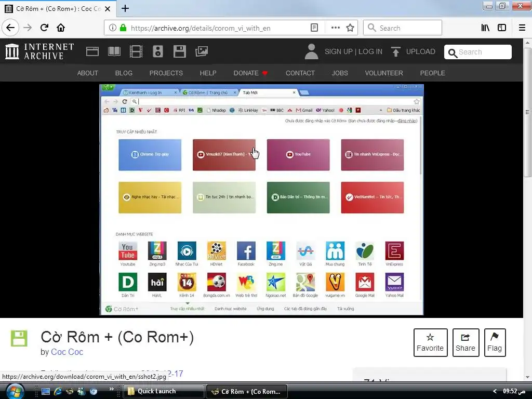Click the Flag button

[495, 342]
